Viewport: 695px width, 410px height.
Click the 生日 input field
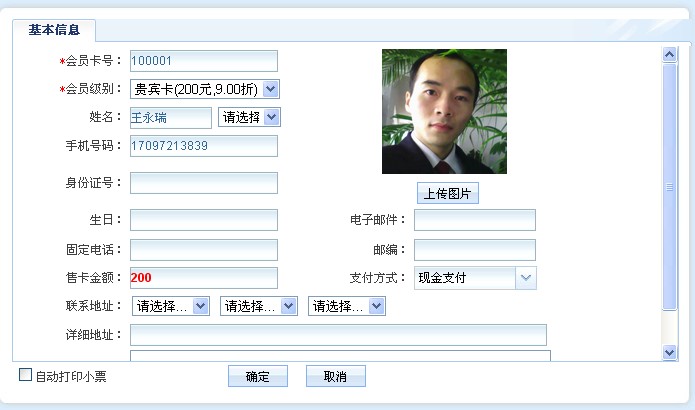point(204,220)
